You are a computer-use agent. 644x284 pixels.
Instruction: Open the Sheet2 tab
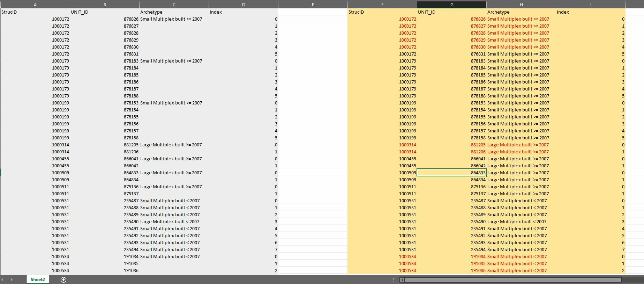pos(38,279)
